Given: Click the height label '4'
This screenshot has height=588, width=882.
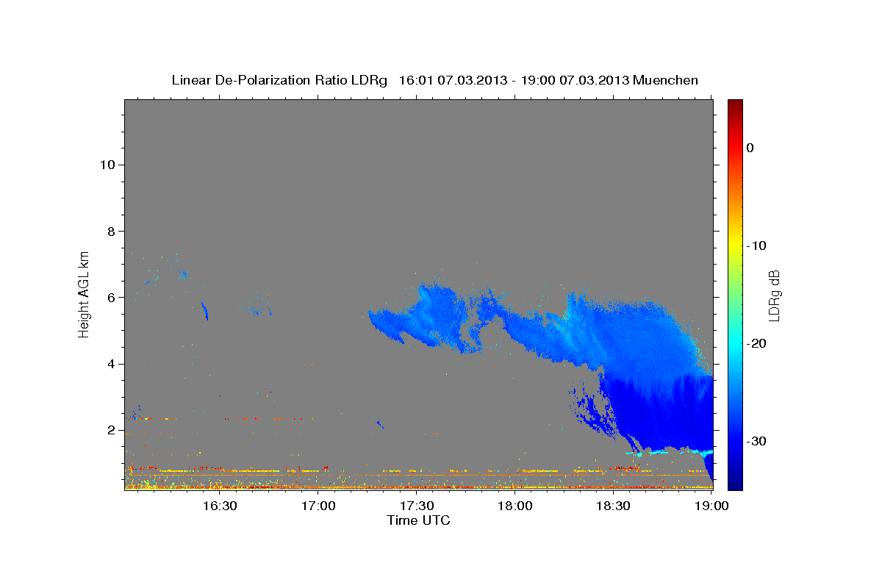Looking at the screenshot, I should coord(110,364).
